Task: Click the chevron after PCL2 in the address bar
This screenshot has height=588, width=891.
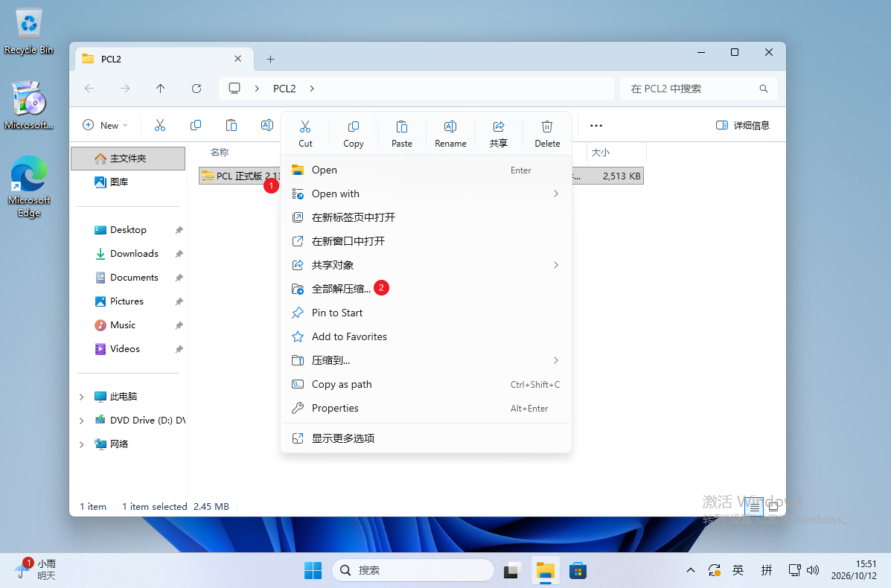Action: tap(312, 89)
